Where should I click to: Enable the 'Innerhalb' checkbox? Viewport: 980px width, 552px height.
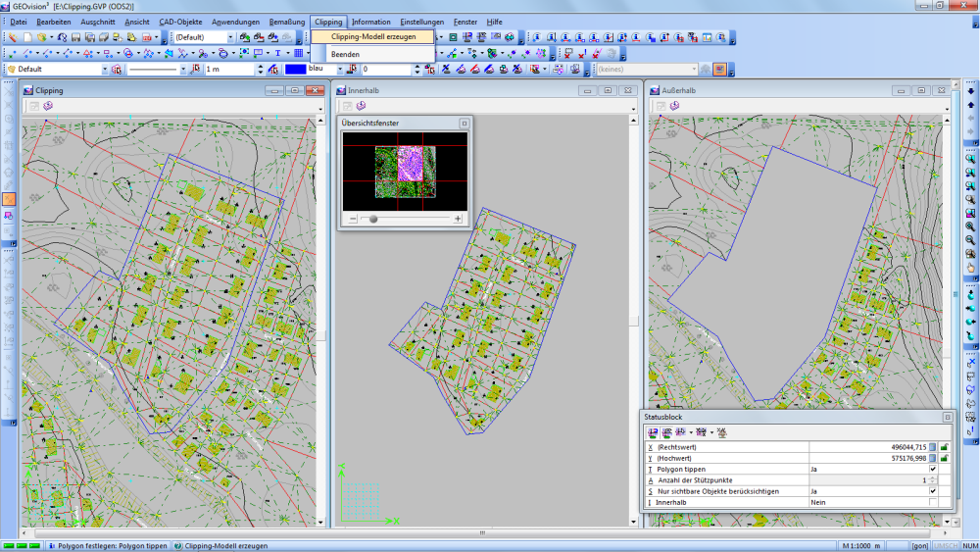pyautogui.click(x=933, y=502)
